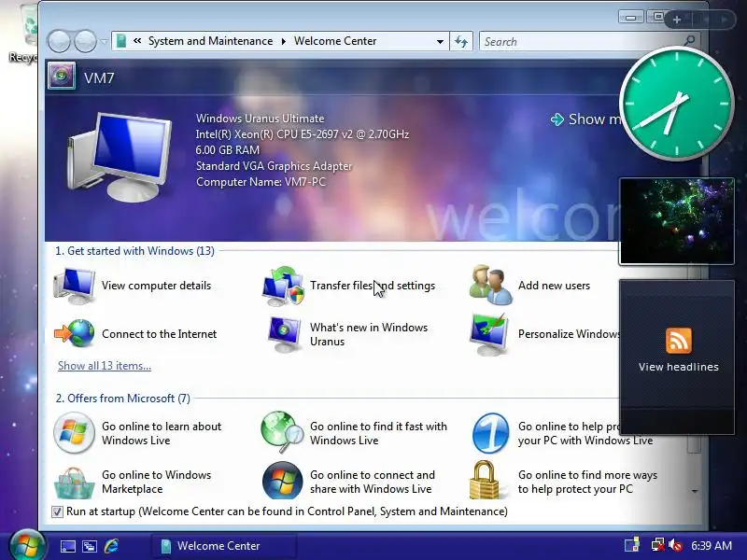Click the Start orb button

pos(27,545)
